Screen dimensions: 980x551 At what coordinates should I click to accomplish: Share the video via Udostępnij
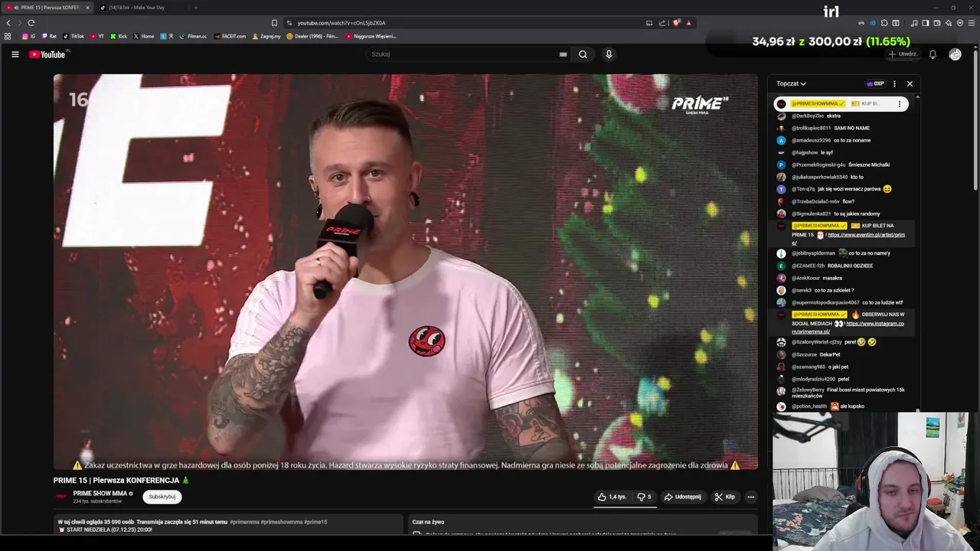(682, 497)
